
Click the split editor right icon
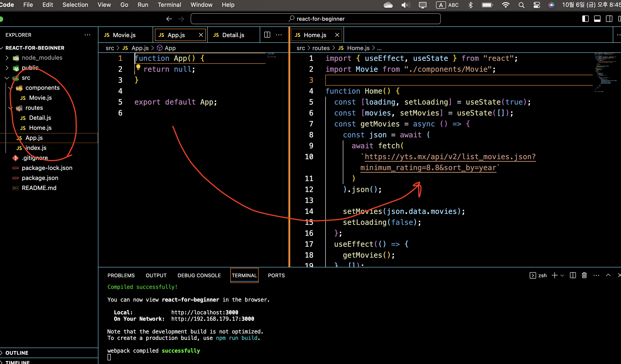267,35
